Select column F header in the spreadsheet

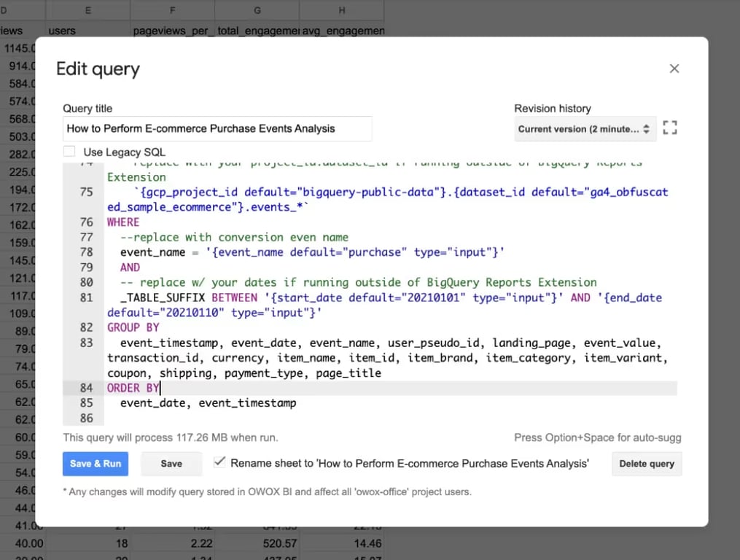[172, 10]
